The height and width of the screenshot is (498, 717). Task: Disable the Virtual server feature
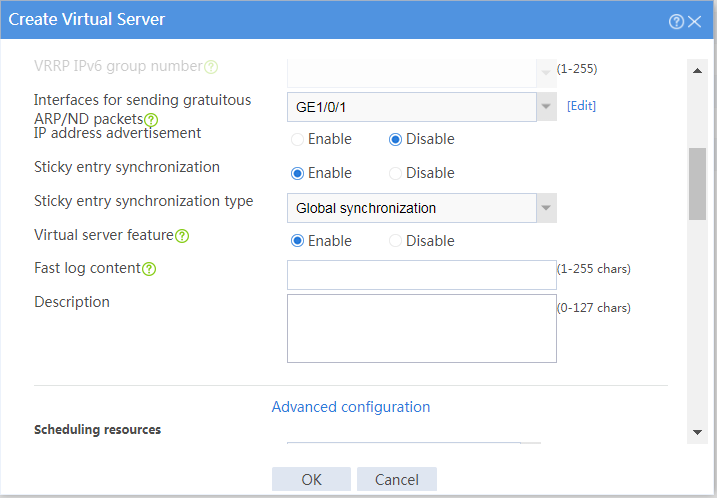[395, 241]
